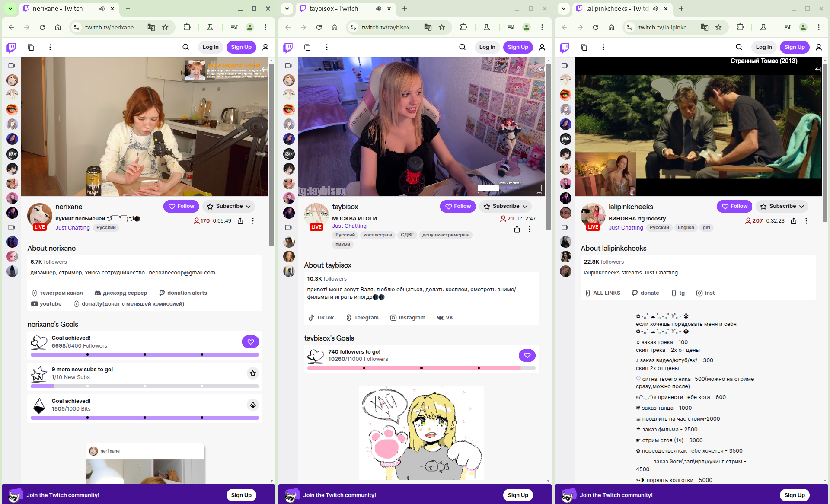The width and height of the screenshot is (830, 504).
Task: Click the star sub-goal button on nerixane
Action: [x=252, y=373]
